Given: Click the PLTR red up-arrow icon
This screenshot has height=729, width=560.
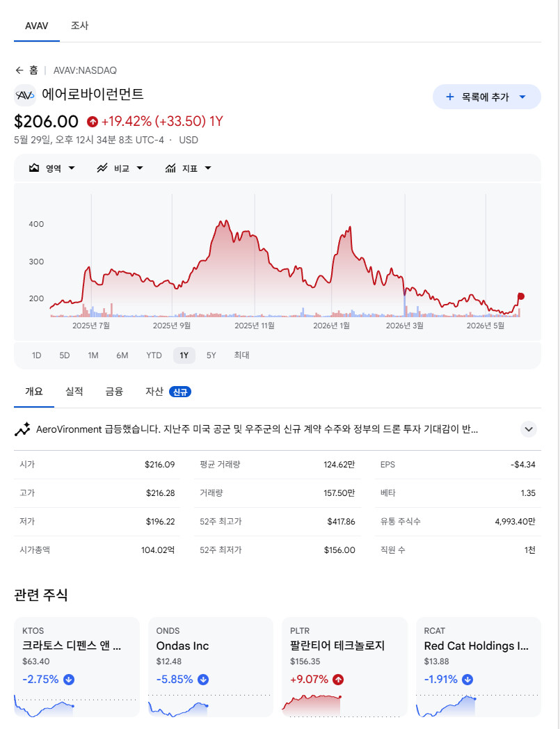Looking at the screenshot, I should tap(338, 679).
